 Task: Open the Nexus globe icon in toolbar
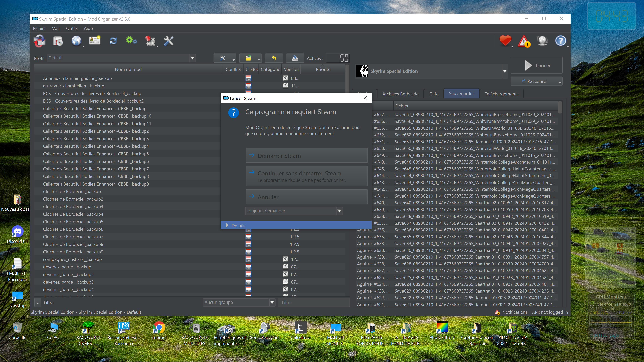tap(76, 41)
